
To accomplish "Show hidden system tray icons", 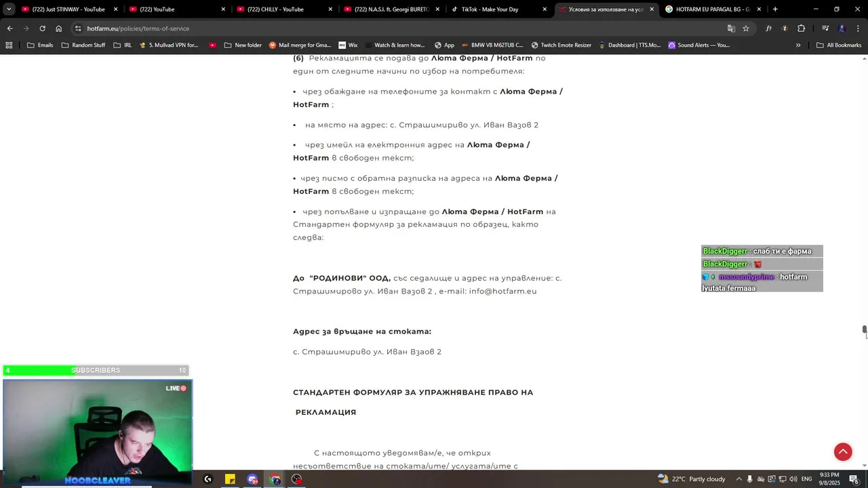I will coord(738,479).
